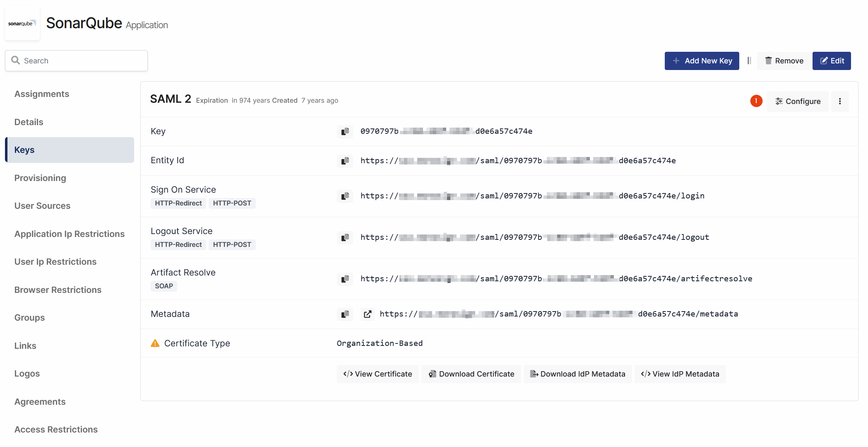Open the three-dot more options menu

840,101
